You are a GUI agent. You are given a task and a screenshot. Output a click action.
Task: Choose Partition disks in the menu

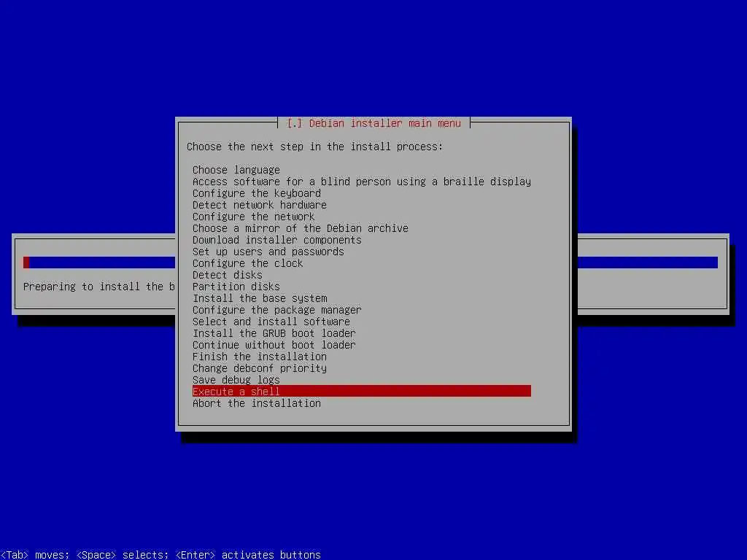[362, 287]
